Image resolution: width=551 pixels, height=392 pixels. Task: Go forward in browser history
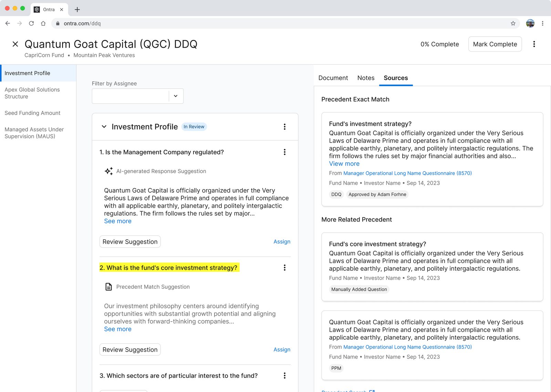click(20, 23)
